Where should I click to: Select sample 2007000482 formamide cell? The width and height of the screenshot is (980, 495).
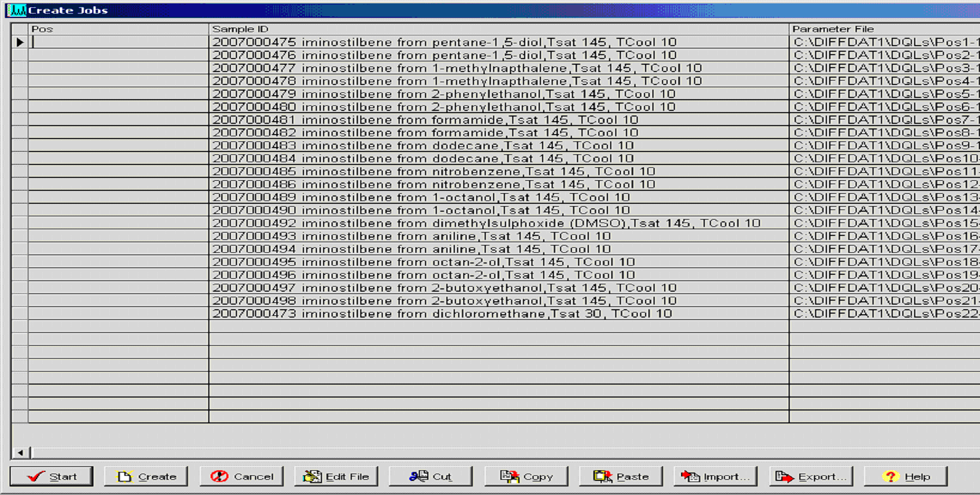coord(499,133)
